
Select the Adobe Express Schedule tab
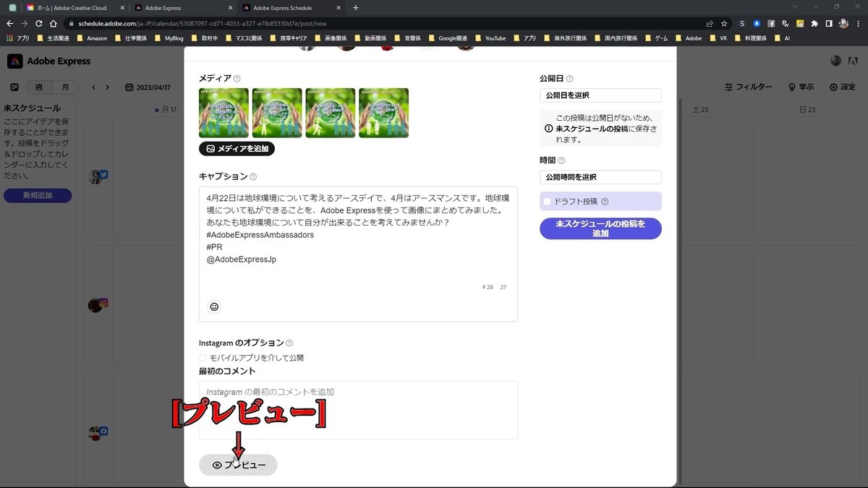coord(291,7)
